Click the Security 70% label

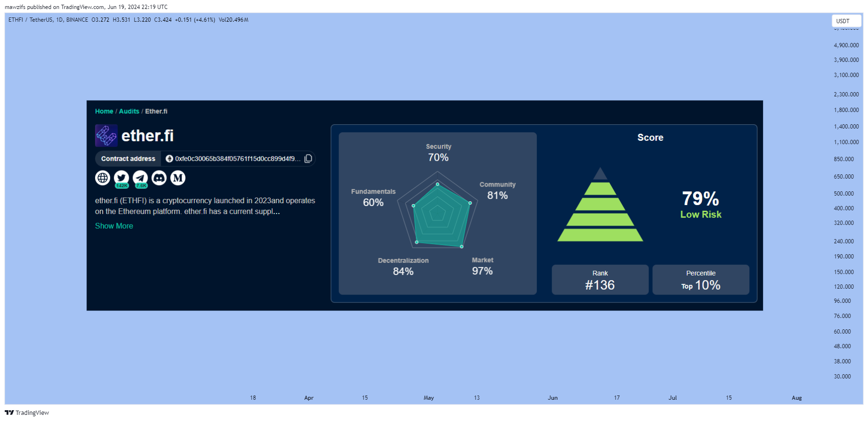click(x=438, y=153)
